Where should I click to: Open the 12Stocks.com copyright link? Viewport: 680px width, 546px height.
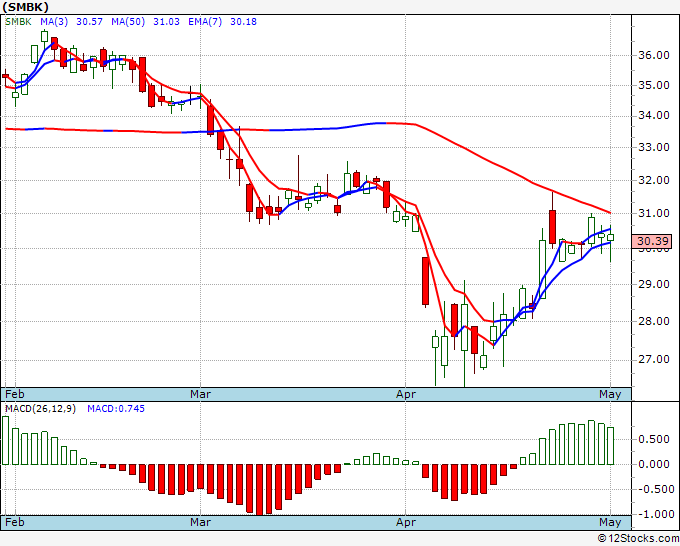point(638,539)
